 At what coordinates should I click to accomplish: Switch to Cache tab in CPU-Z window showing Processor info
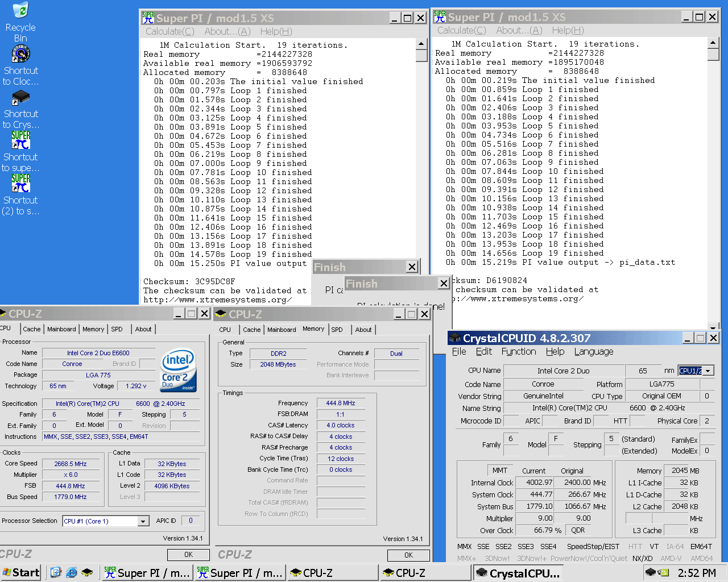coord(32,329)
